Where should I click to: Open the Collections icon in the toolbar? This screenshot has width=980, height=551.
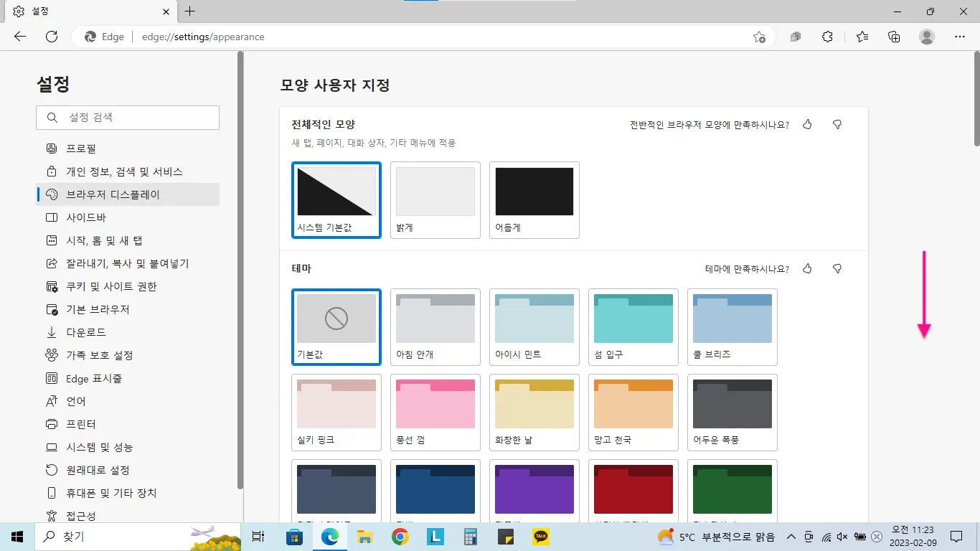894,37
